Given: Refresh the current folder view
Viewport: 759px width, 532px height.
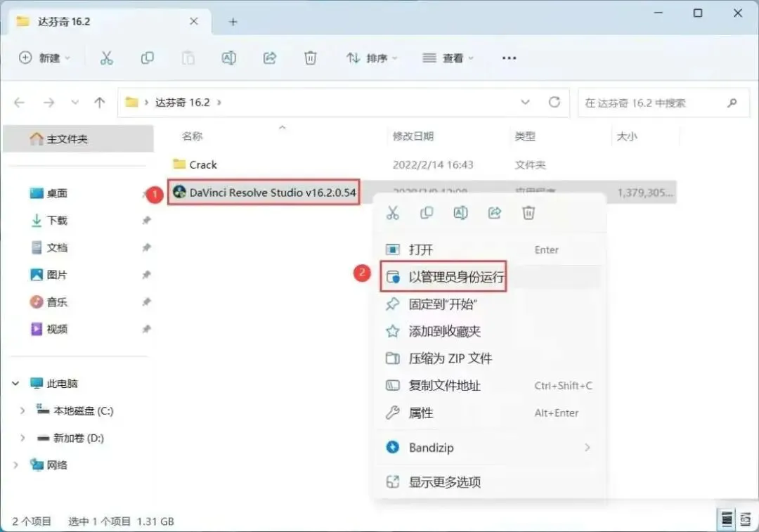Looking at the screenshot, I should [x=554, y=102].
